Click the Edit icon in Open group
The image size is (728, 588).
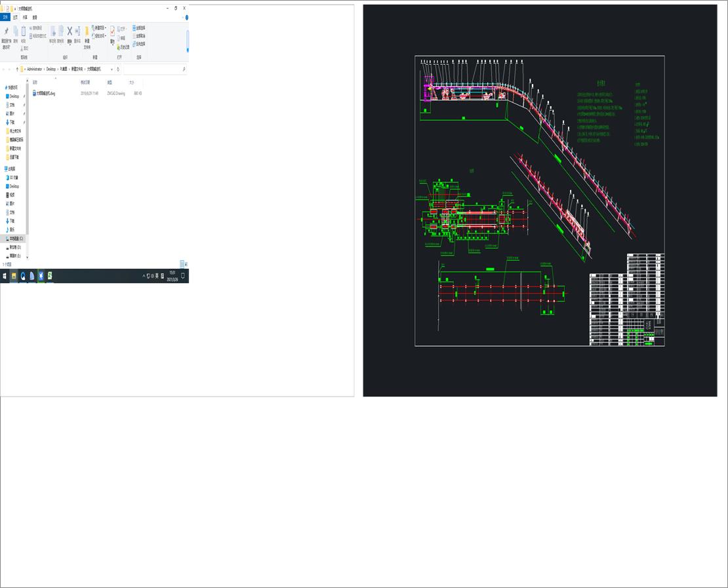(x=121, y=39)
